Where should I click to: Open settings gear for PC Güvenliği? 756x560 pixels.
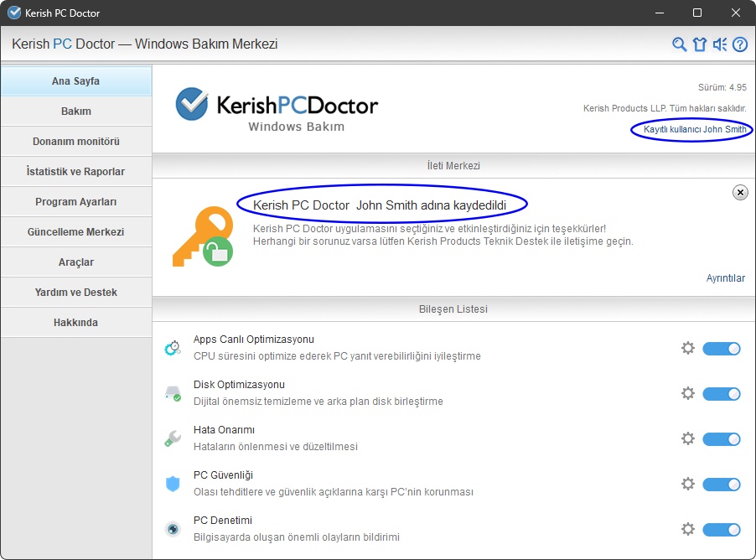click(x=688, y=484)
